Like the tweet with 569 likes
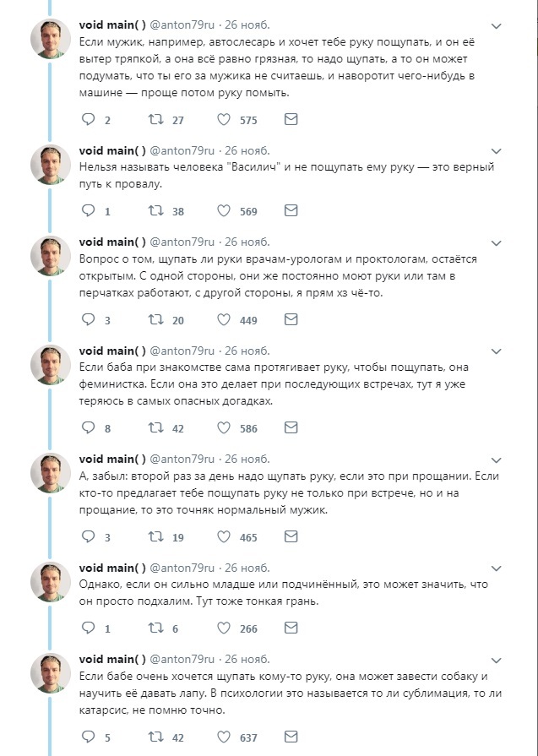This screenshot has width=538, height=756. point(224,211)
